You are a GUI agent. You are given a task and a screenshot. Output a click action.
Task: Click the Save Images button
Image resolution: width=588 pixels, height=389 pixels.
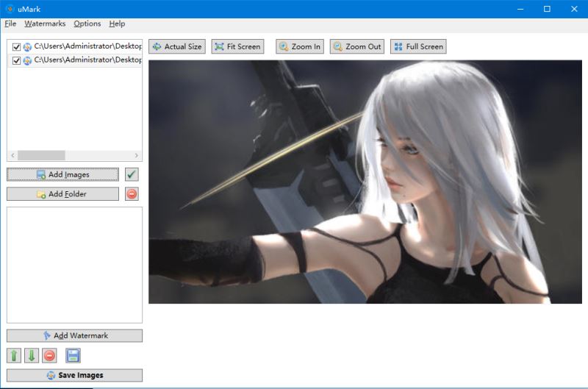pos(75,375)
